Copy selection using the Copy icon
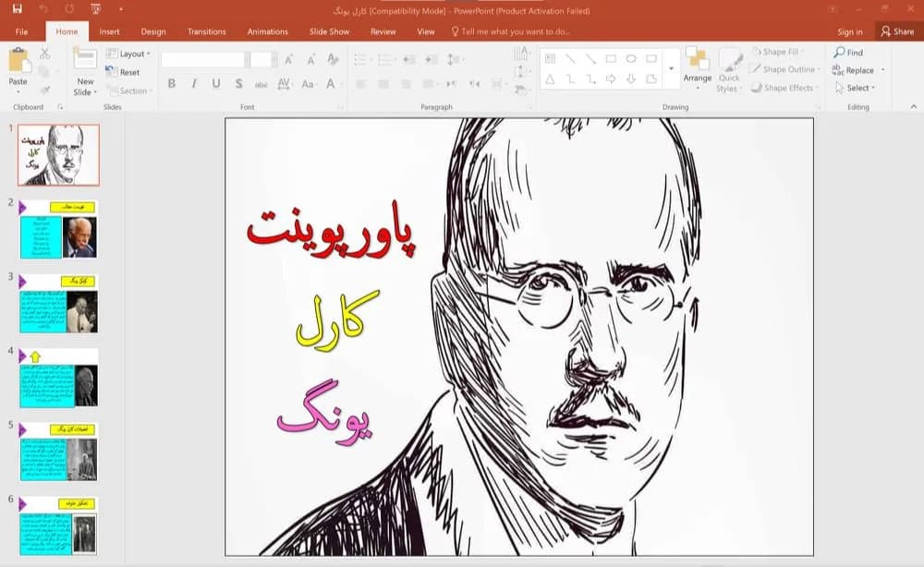This screenshot has width=924, height=567. click(x=44, y=72)
